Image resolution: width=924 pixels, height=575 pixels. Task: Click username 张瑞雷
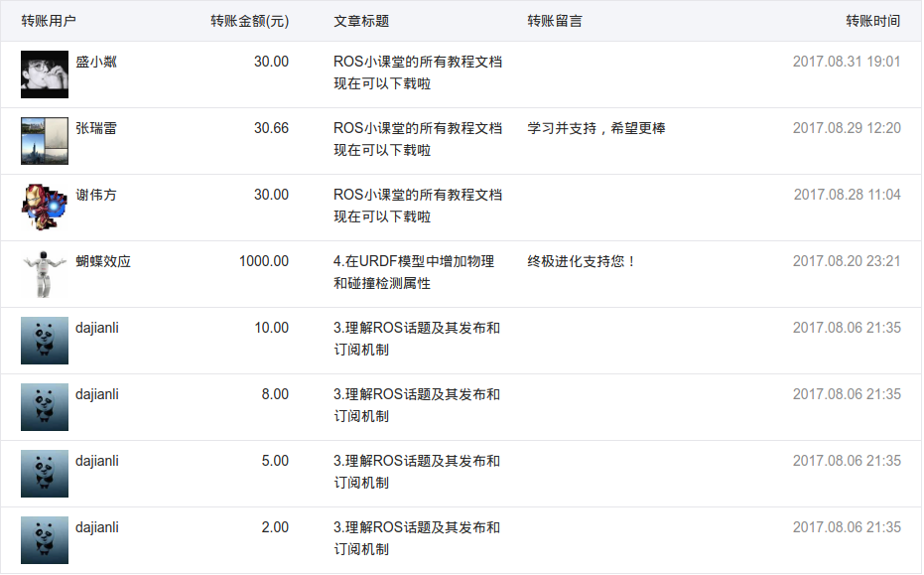[x=96, y=128]
